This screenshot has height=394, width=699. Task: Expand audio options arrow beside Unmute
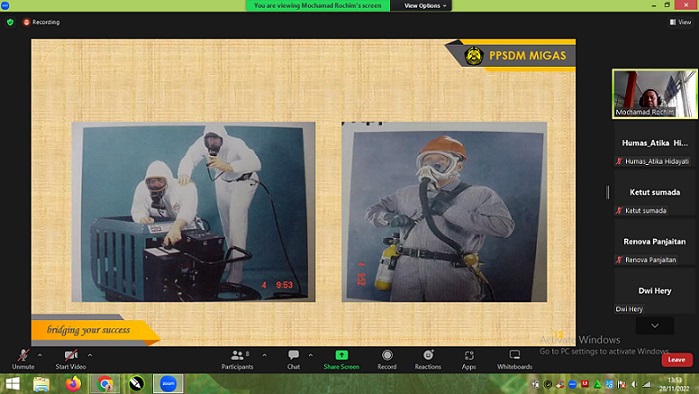pos(40,355)
